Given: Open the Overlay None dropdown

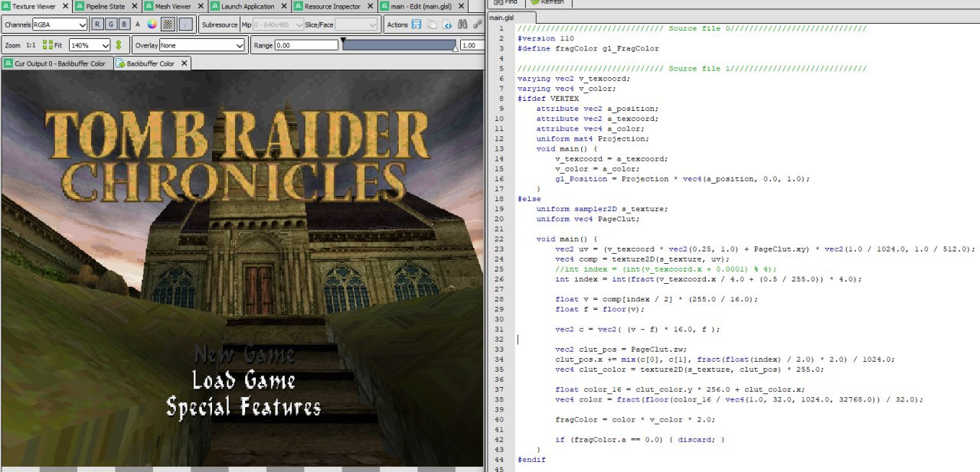Looking at the screenshot, I should pos(202,45).
